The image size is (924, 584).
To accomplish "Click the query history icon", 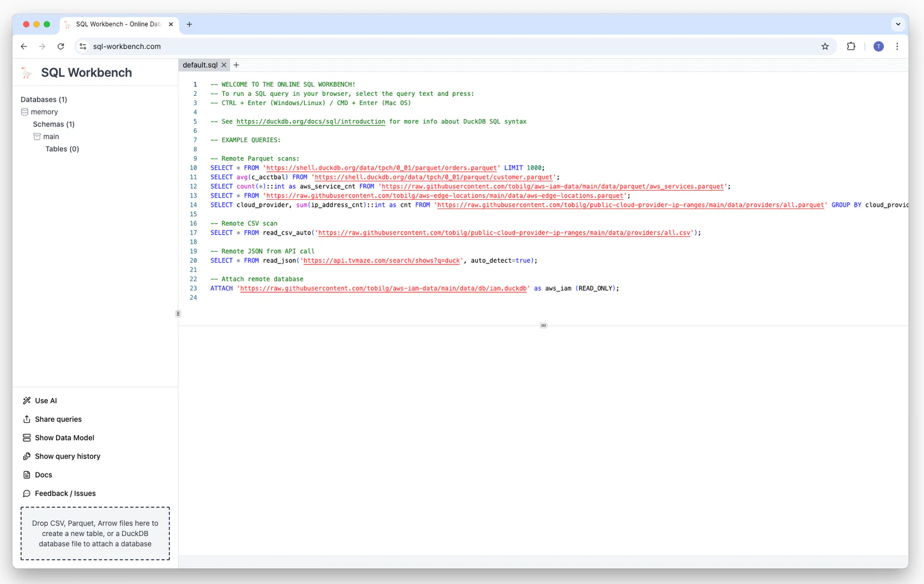I will pyautogui.click(x=27, y=456).
